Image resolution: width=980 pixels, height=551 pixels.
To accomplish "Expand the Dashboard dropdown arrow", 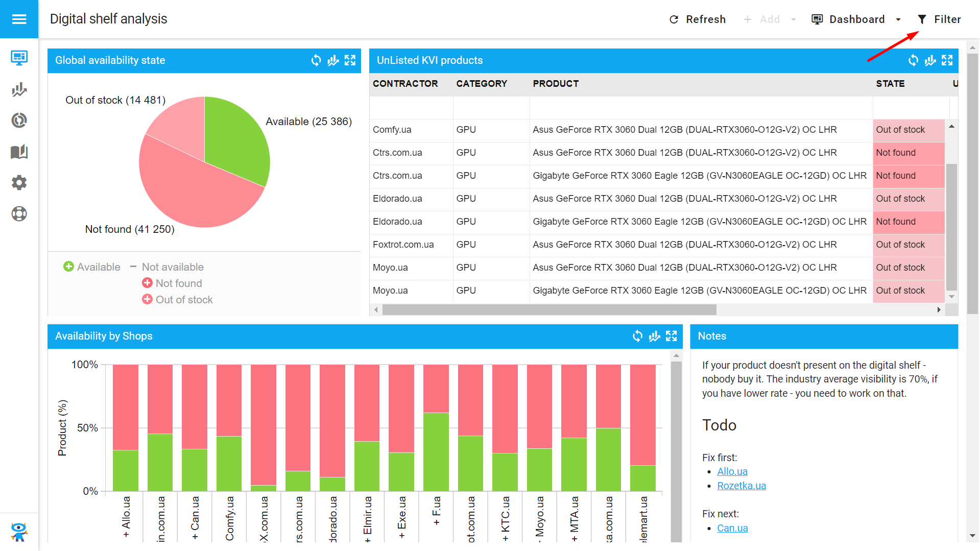I will coord(898,19).
